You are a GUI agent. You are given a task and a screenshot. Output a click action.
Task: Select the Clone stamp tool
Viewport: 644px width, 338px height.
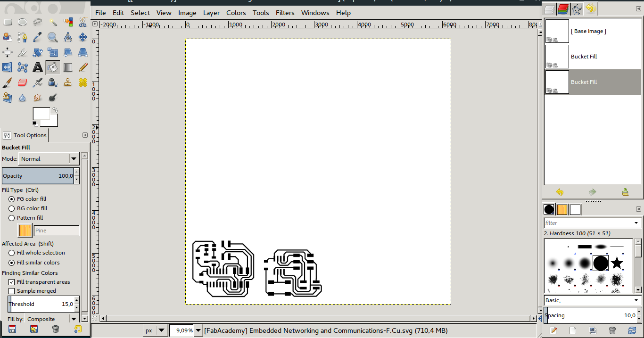pyautogui.click(x=68, y=82)
